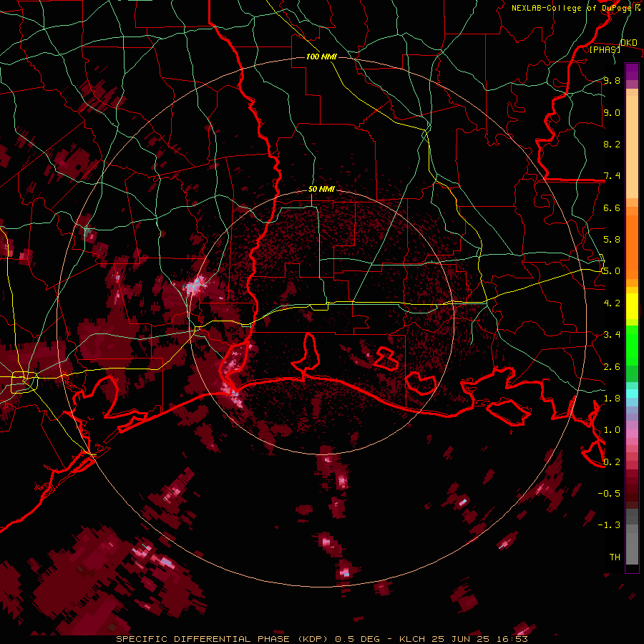Click the 5.0 value on color scale
Viewport: 644px width, 644px height.
click(612, 271)
